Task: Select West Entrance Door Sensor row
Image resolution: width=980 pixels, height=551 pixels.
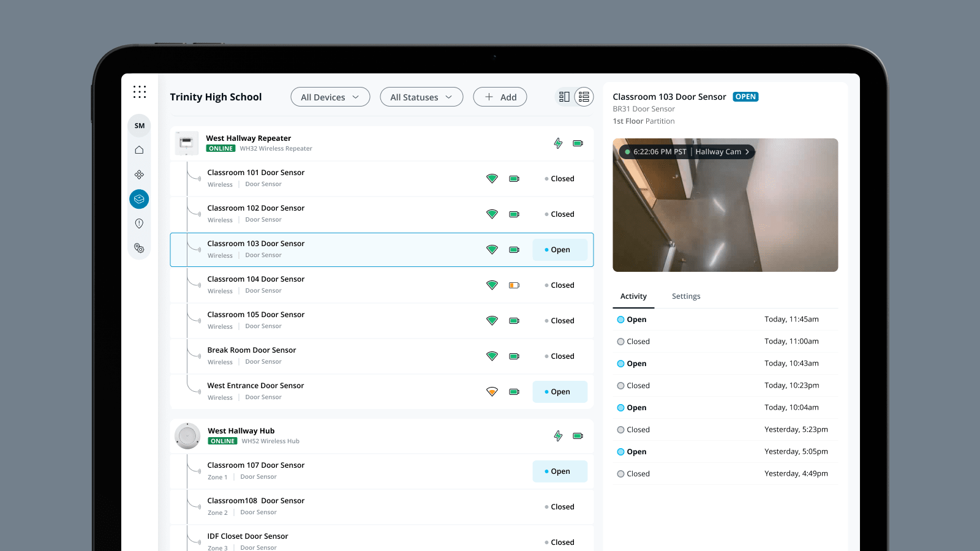Action: coord(382,392)
